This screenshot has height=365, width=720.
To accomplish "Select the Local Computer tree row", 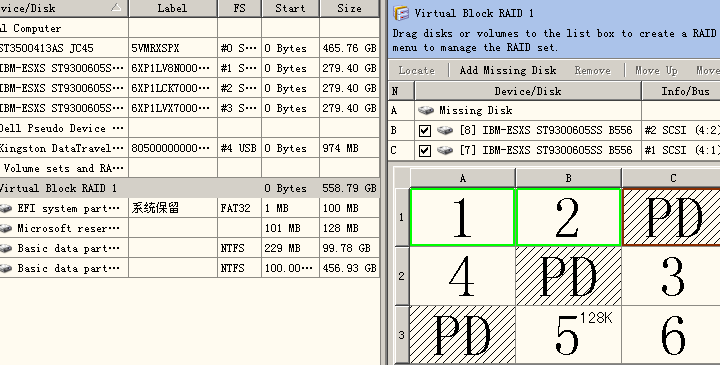I will coord(190,28).
